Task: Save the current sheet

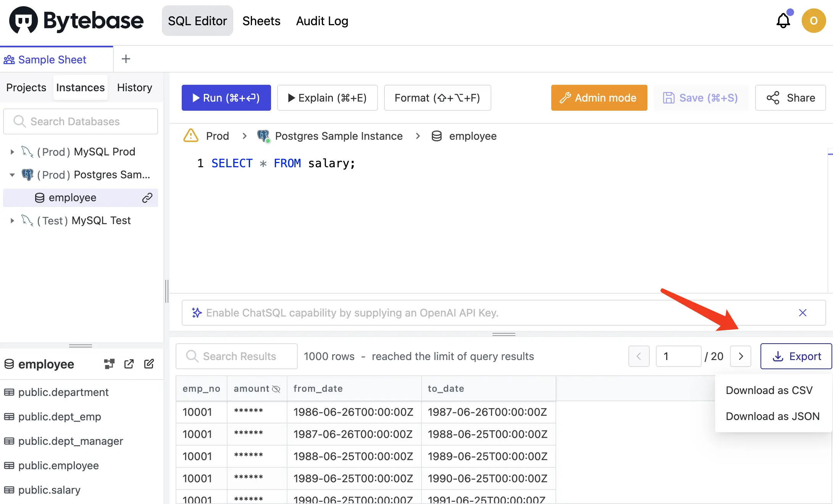Action: tap(701, 98)
